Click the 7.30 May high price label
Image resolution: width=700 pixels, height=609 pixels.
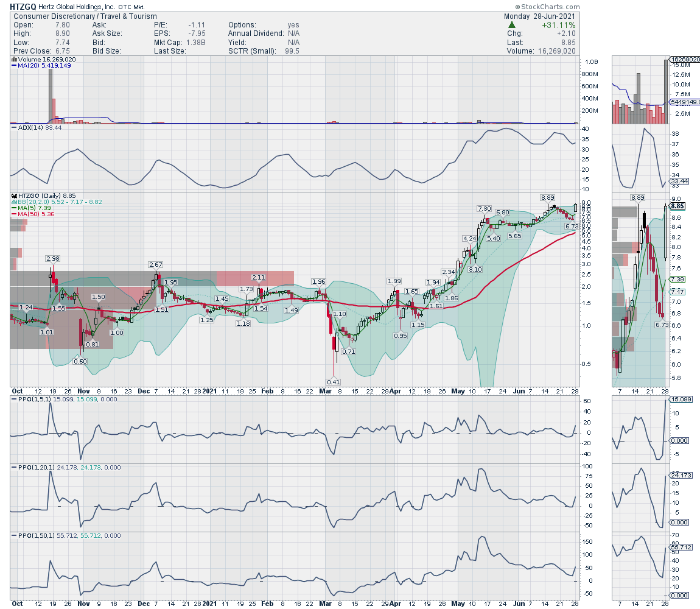tap(485, 209)
